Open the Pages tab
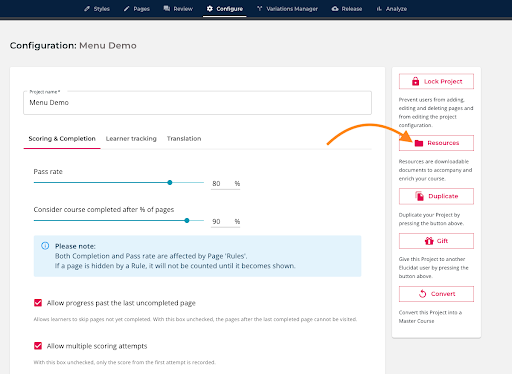Image resolution: width=512 pixels, height=374 pixels. coord(137,9)
